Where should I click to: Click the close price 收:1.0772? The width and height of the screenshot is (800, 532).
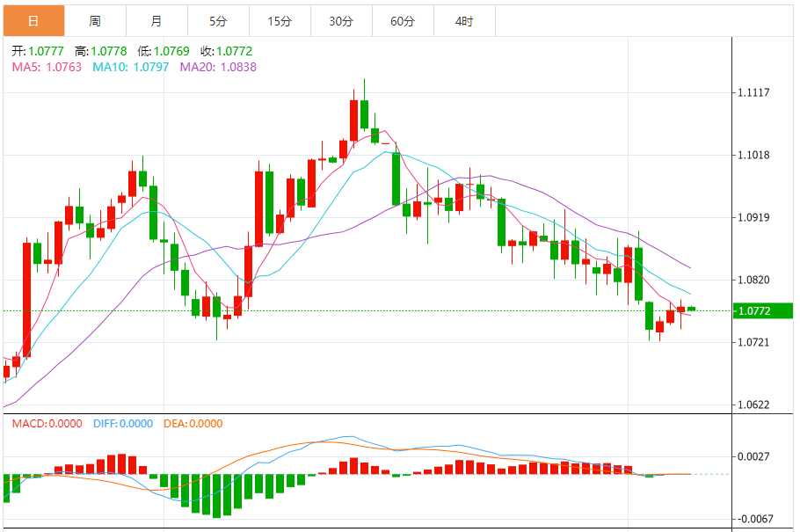[226, 51]
